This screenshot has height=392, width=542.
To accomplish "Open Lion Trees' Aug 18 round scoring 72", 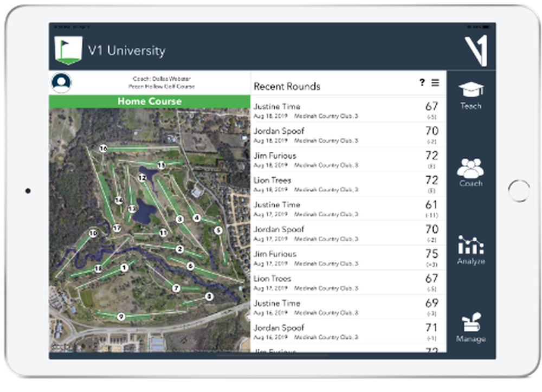I will click(348, 184).
